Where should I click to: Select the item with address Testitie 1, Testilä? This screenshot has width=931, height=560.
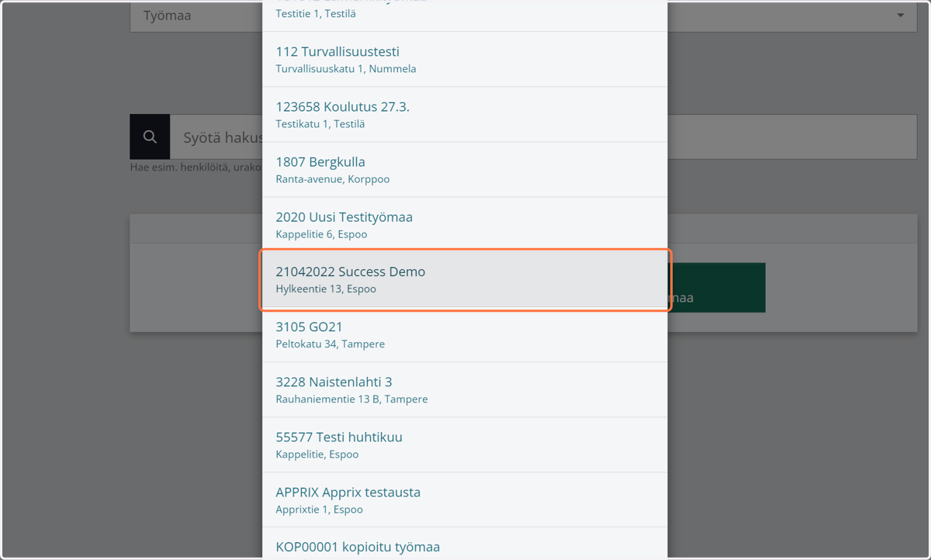pyautogui.click(x=465, y=16)
